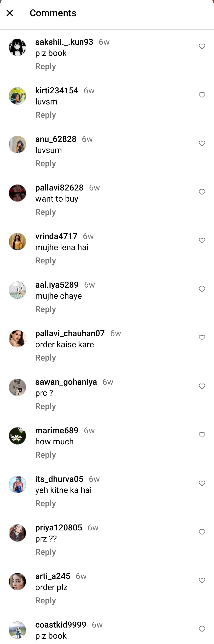
Task: Reply to pallavi_chauhan07's order kaise kare
Action: 46,358
